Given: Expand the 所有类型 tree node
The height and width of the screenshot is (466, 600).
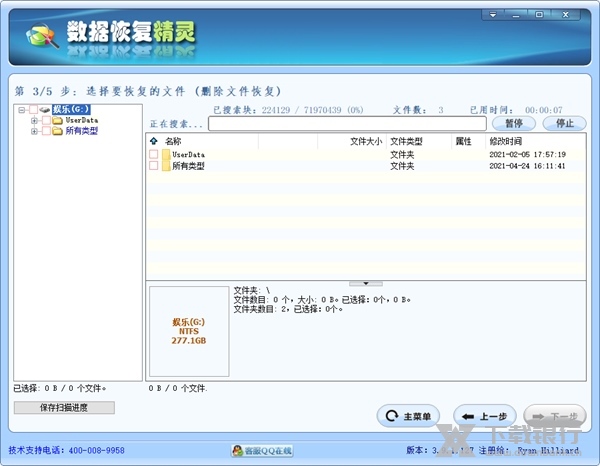Looking at the screenshot, I should (x=34, y=131).
